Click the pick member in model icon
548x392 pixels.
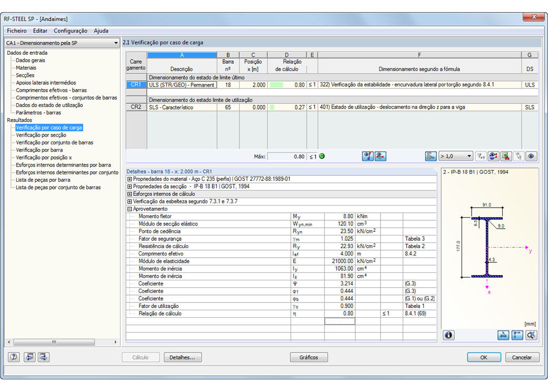tap(518, 156)
